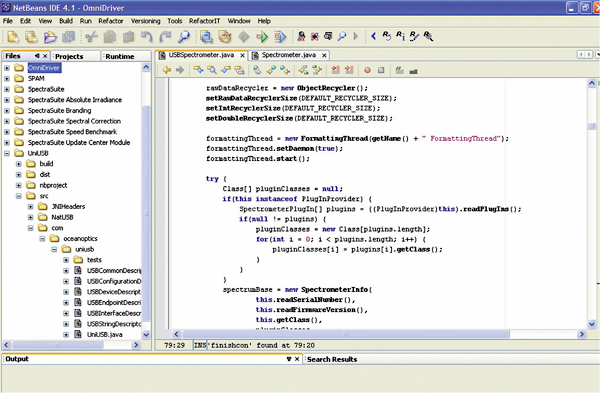Open the Output panel dropdown arrow
Viewport: 600px width, 393px height.
[x=289, y=359]
